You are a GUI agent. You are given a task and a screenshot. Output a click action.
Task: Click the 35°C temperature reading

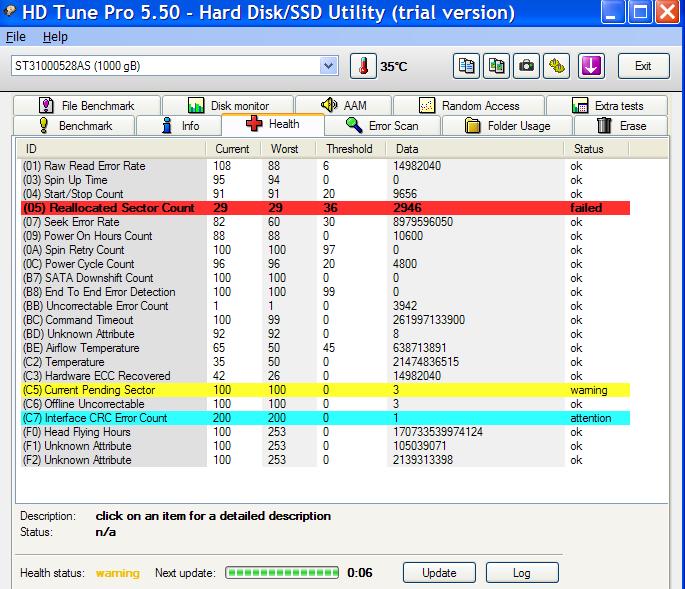pos(394,67)
